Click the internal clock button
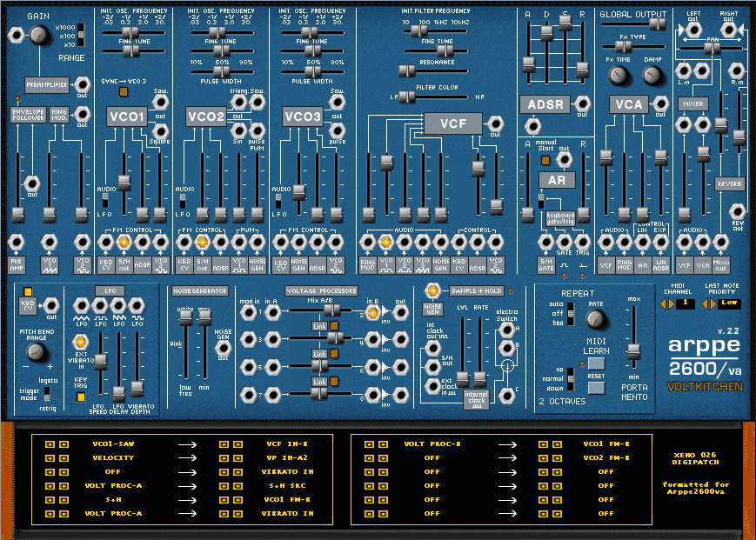 [477, 400]
